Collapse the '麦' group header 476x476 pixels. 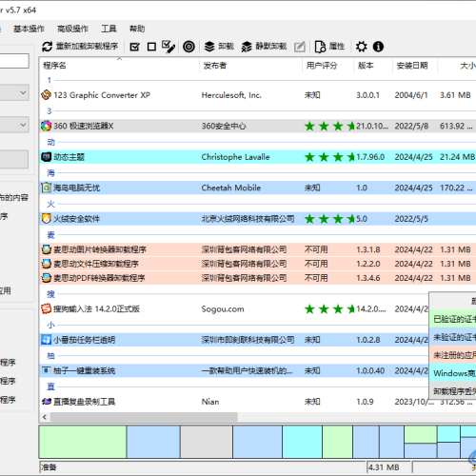coord(50,235)
